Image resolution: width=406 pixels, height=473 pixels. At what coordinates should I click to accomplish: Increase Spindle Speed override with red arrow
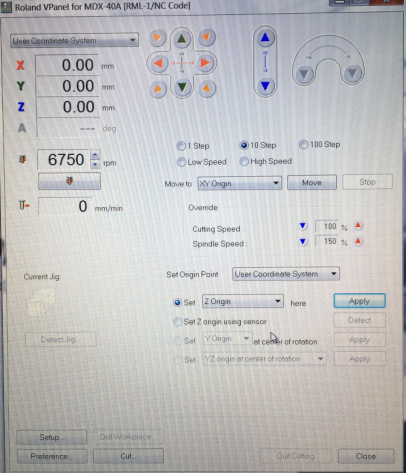[358, 241]
